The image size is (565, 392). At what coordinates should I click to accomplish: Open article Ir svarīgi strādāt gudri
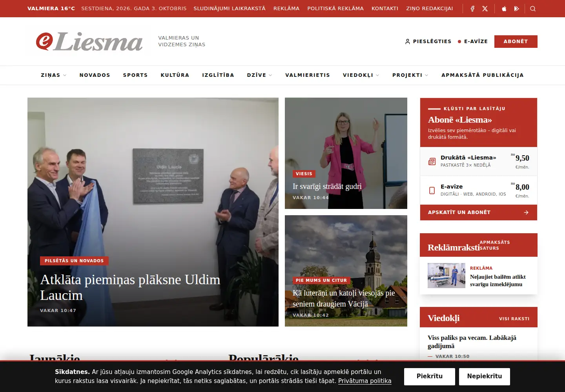[327, 187]
